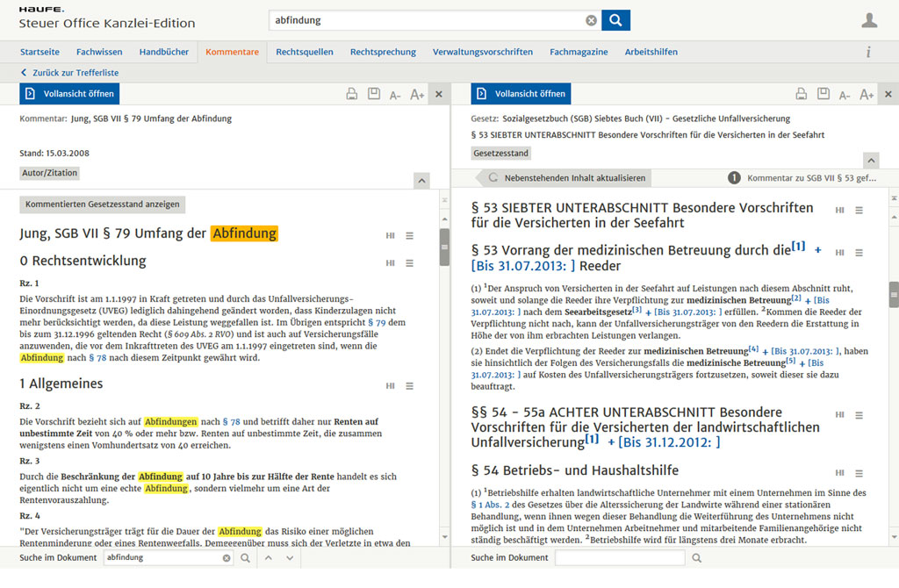Print the left commentary document
Viewport: 899px width, 588px height.
352,94
